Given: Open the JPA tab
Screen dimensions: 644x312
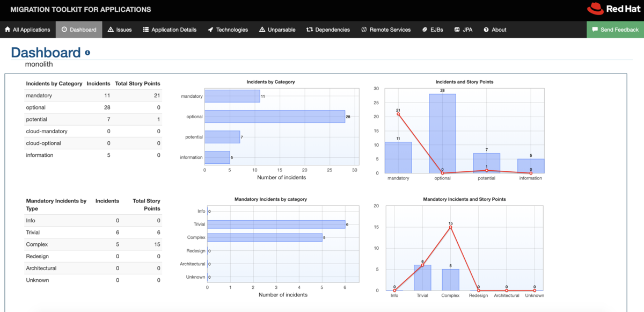Looking at the screenshot, I should (463, 30).
